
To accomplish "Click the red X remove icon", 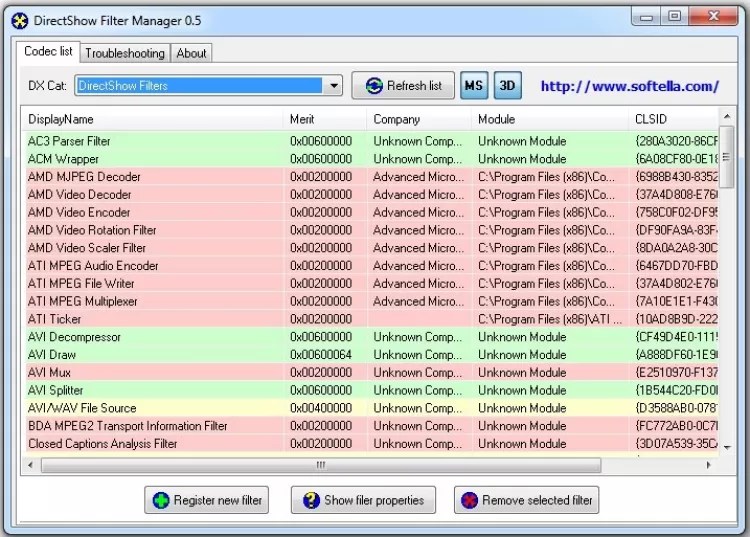I will pyautogui.click(x=469, y=501).
